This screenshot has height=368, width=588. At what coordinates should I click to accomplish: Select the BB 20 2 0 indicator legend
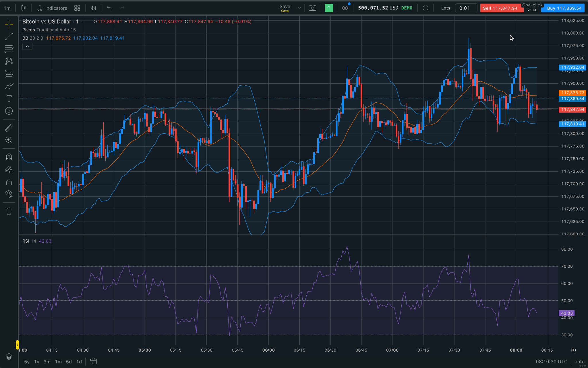point(33,38)
